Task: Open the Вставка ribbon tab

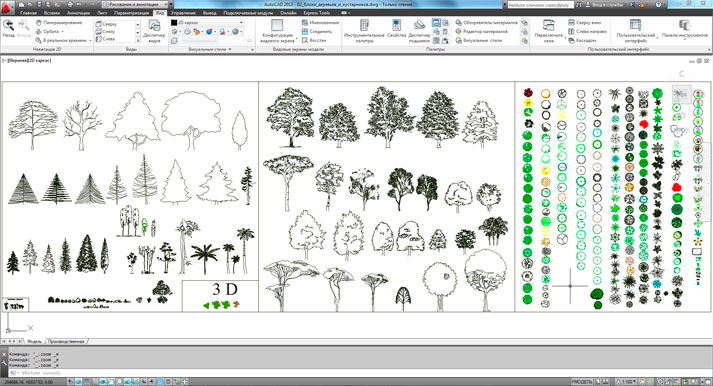Action: tap(52, 13)
